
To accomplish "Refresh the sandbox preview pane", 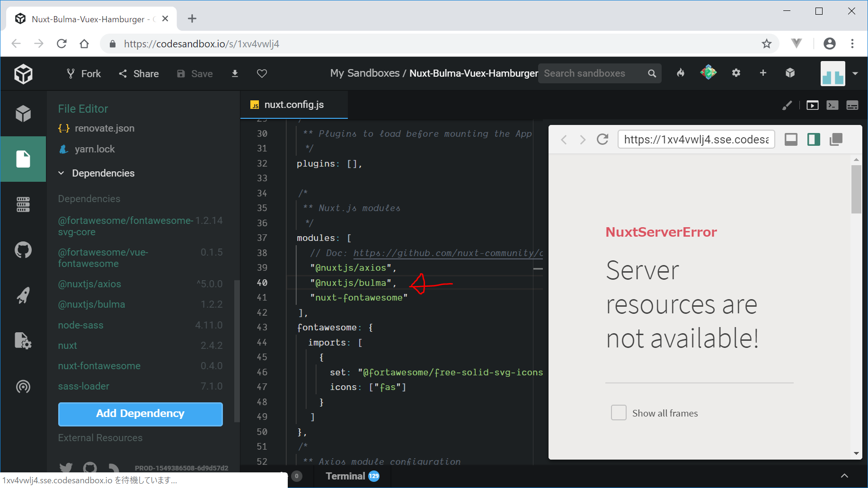I will (x=602, y=140).
